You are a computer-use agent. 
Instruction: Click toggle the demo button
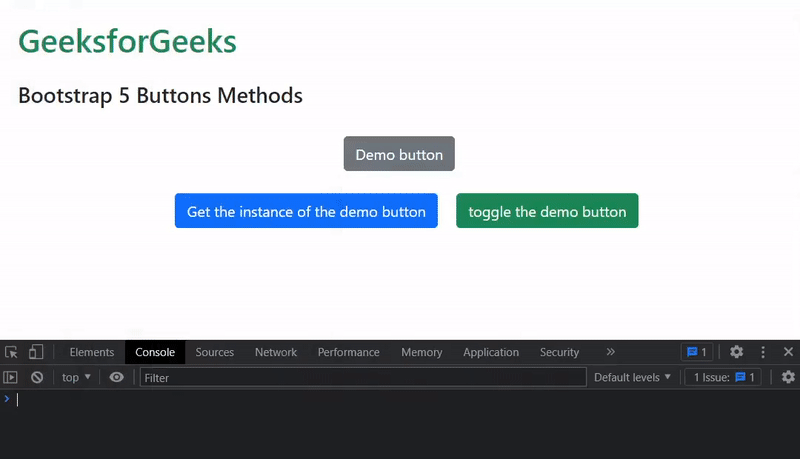coord(547,211)
